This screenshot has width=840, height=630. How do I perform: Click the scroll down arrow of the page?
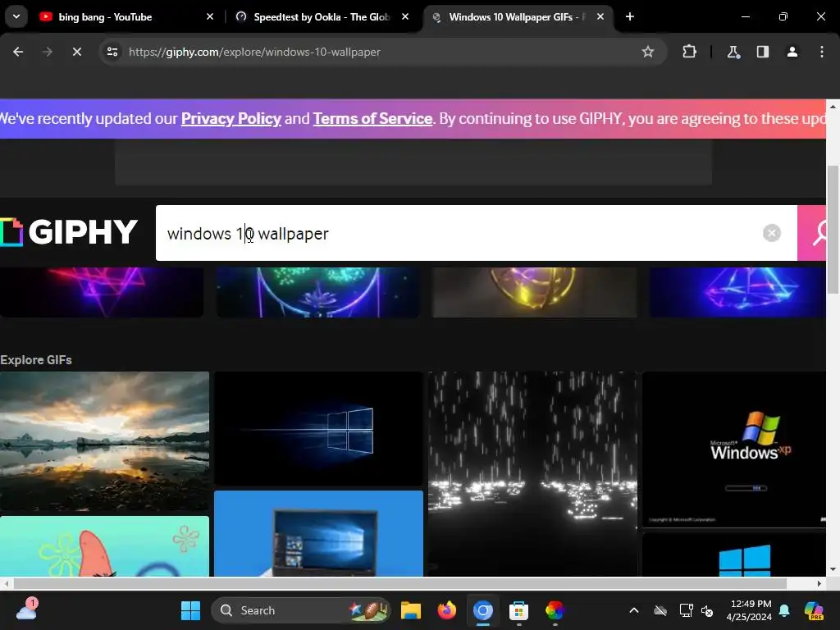point(833,569)
